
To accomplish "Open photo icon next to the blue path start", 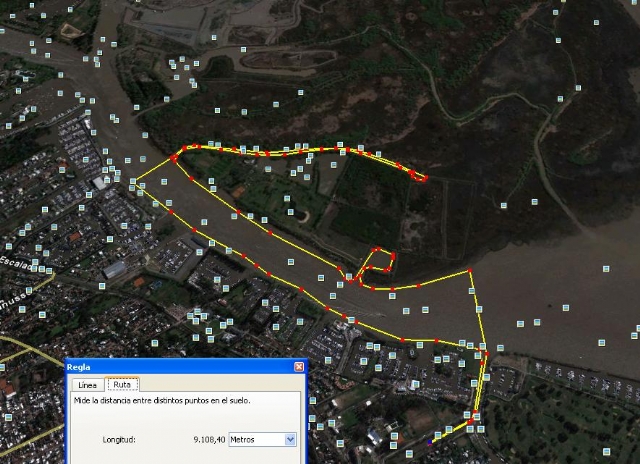I will [x=438, y=435].
